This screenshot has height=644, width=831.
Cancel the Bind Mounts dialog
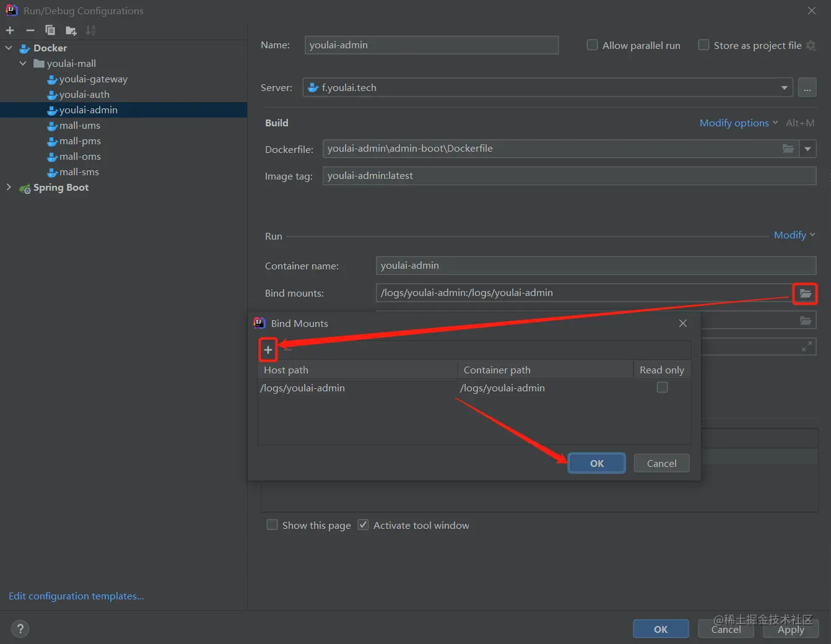point(661,463)
